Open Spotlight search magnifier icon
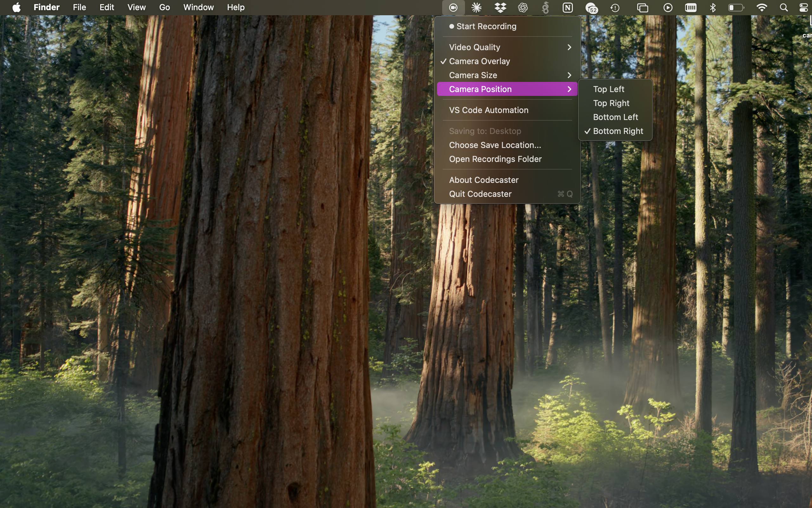 (x=784, y=7)
